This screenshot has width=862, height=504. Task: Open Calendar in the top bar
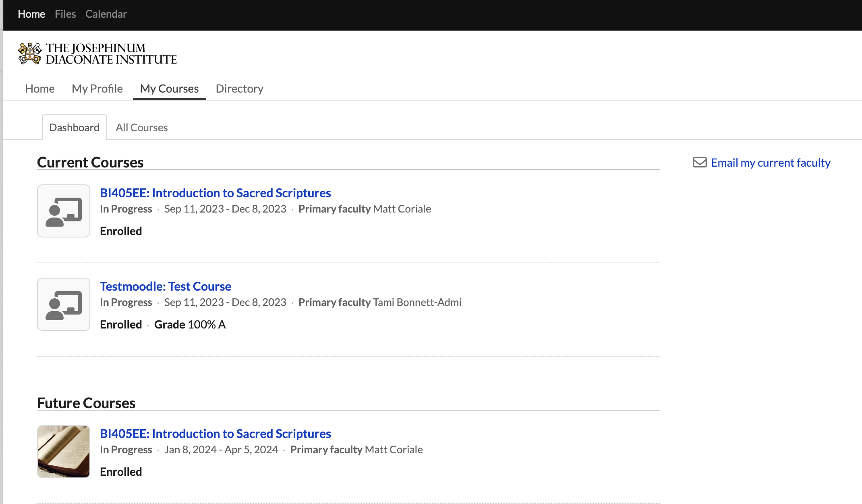pyautogui.click(x=106, y=14)
